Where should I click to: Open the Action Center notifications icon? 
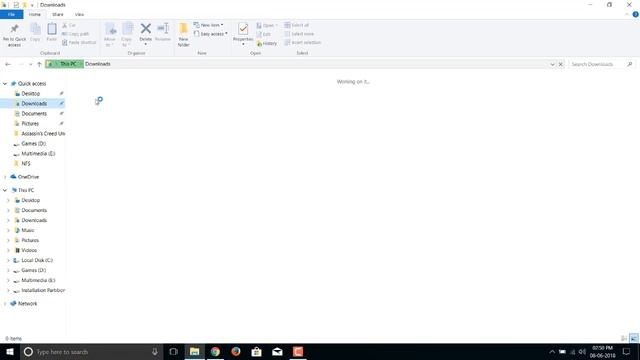627,351
